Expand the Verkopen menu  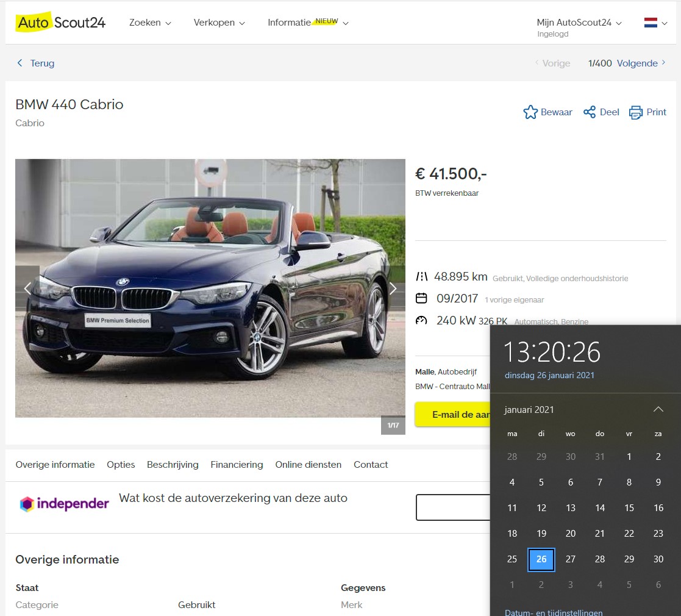point(219,23)
